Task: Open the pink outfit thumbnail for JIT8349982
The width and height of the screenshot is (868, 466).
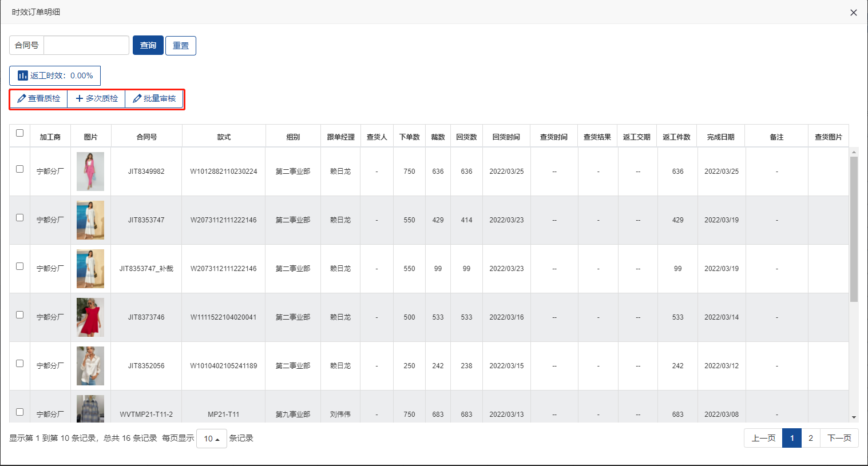Action: coord(90,172)
